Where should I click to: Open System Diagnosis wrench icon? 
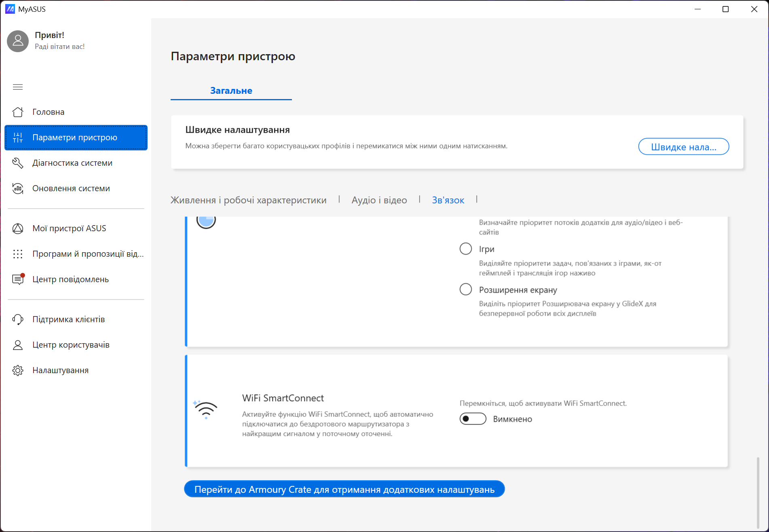click(18, 163)
